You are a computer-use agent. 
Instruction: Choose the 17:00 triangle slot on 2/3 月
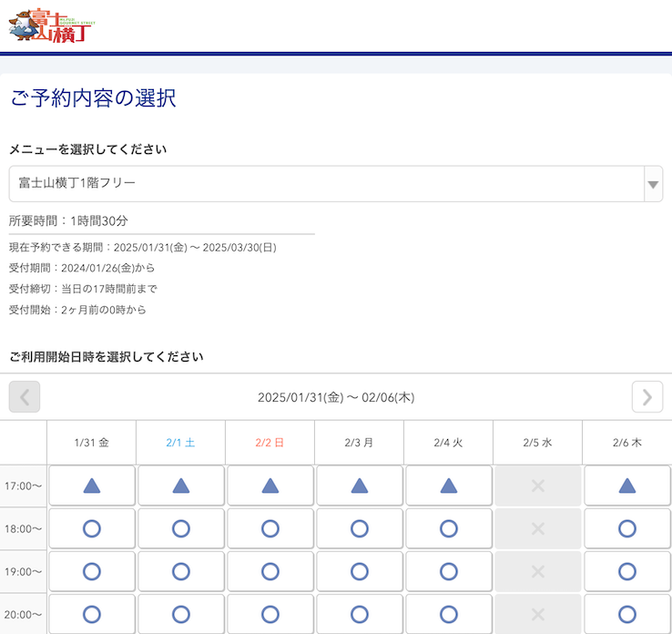click(x=359, y=486)
